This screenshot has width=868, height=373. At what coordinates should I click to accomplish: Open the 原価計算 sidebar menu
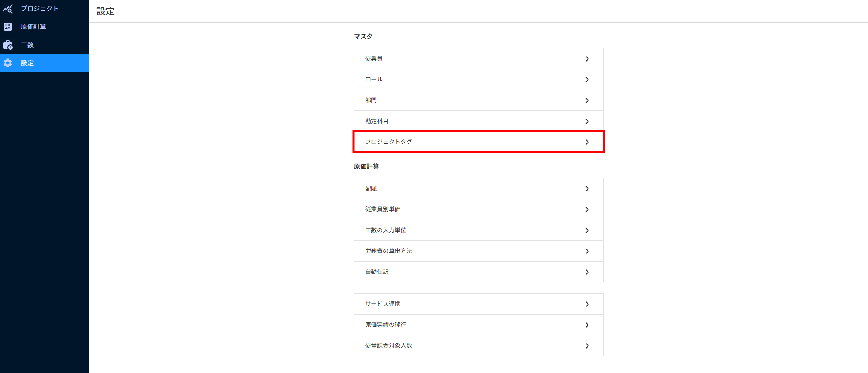[x=34, y=27]
